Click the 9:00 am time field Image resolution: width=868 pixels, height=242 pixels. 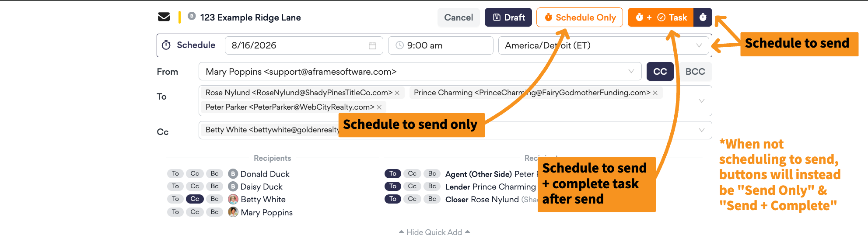(441, 45)
